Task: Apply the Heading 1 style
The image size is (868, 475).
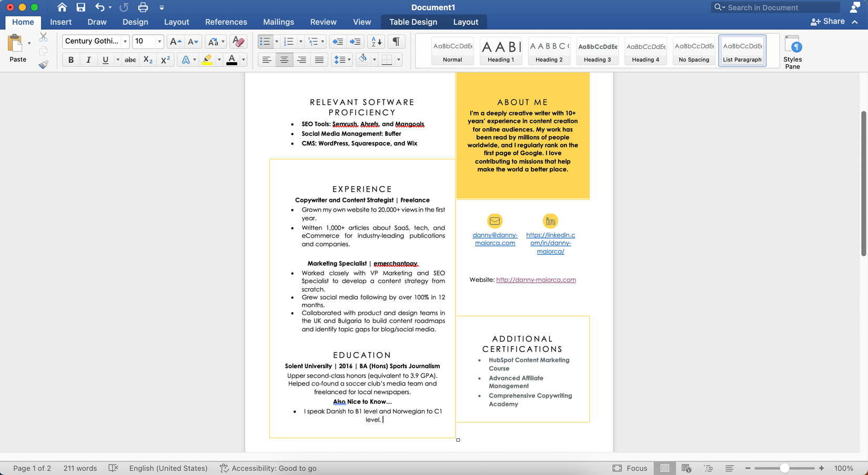Action: click(x=501, y=51)
